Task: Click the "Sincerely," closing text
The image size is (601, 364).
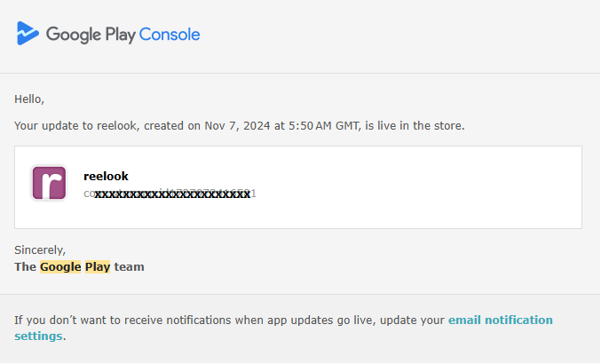Action: coord(40,250)
